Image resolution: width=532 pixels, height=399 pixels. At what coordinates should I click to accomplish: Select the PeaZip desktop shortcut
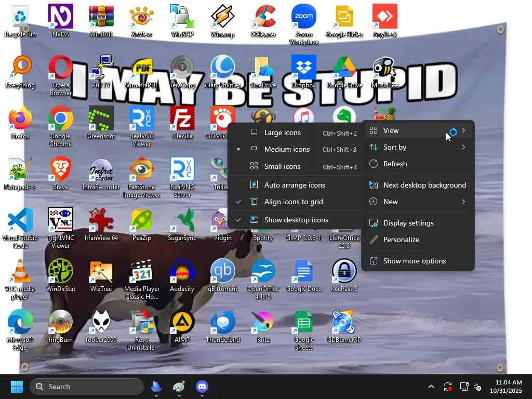click(141, 224)
